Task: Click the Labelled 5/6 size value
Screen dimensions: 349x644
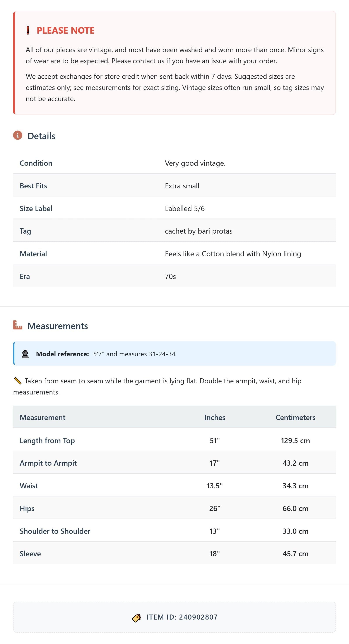Action: [185, 208]
